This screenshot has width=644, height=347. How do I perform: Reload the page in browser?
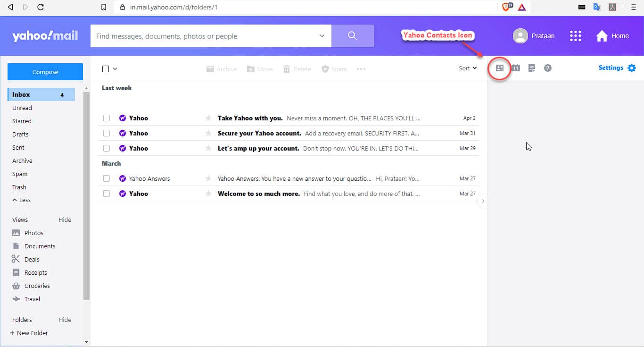[x=41, y=7]
